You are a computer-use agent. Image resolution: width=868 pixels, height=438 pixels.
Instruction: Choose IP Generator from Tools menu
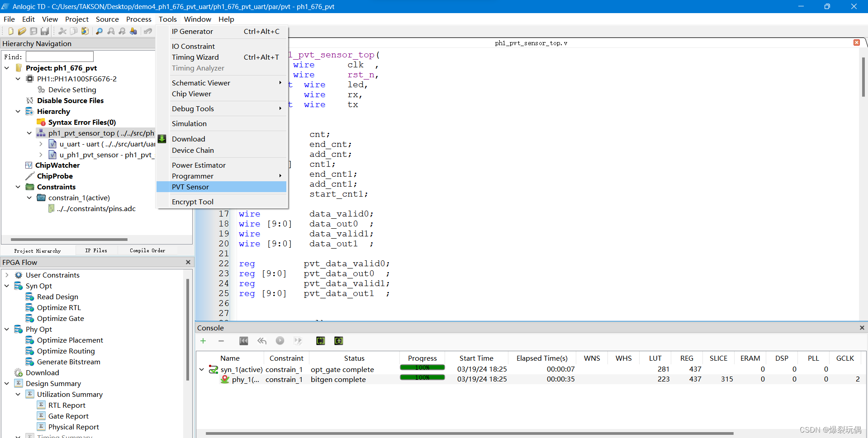[222, 31]
